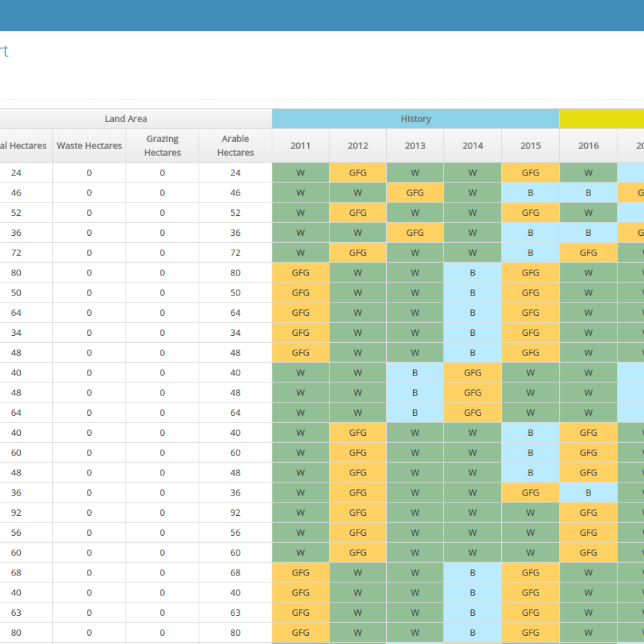Pick the 2012 GFG cell in the 52-hectare row
Viewport: 644px width, 644px height.
(x=358, y=213)
